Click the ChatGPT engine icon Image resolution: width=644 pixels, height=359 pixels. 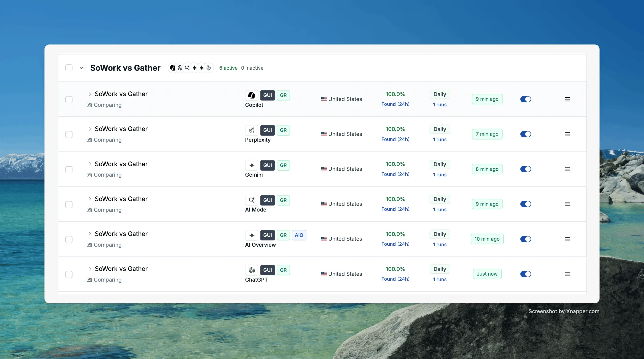(x=252, y=270)
